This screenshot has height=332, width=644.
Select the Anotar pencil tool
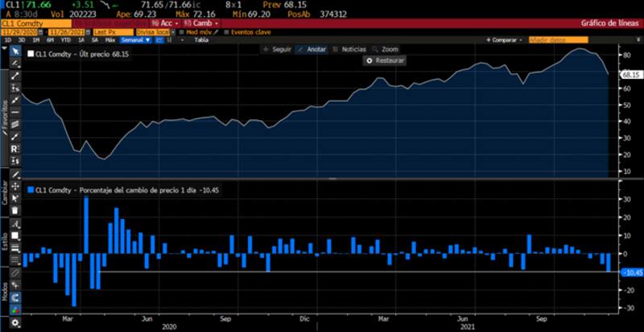click(x=312, y=49)
